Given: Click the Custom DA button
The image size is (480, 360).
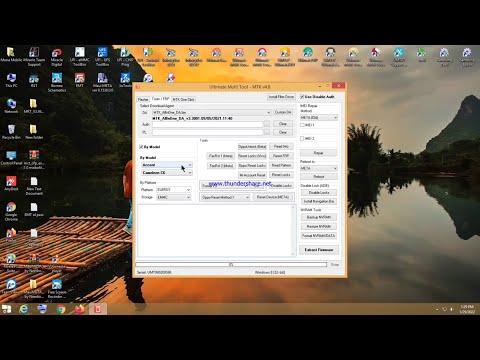Looking at the screenshot, I should pyautogui.click(x=283, y=112).
